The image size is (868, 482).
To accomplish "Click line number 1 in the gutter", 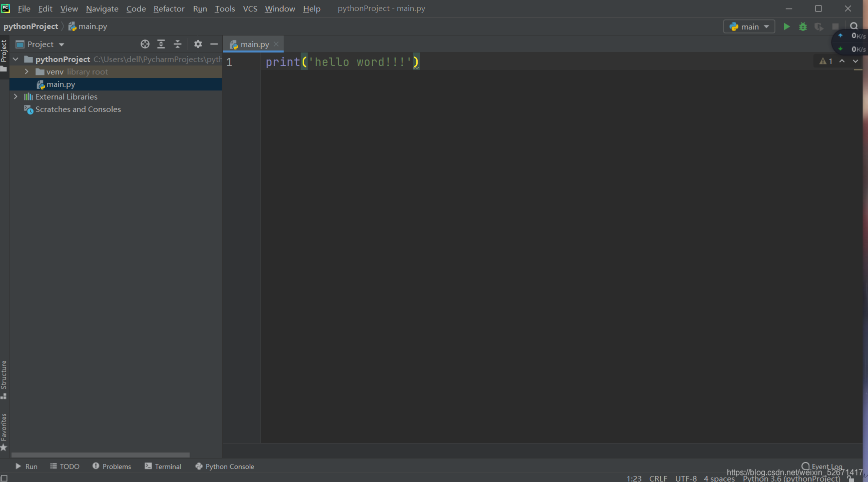I will (x=229, y=62).
